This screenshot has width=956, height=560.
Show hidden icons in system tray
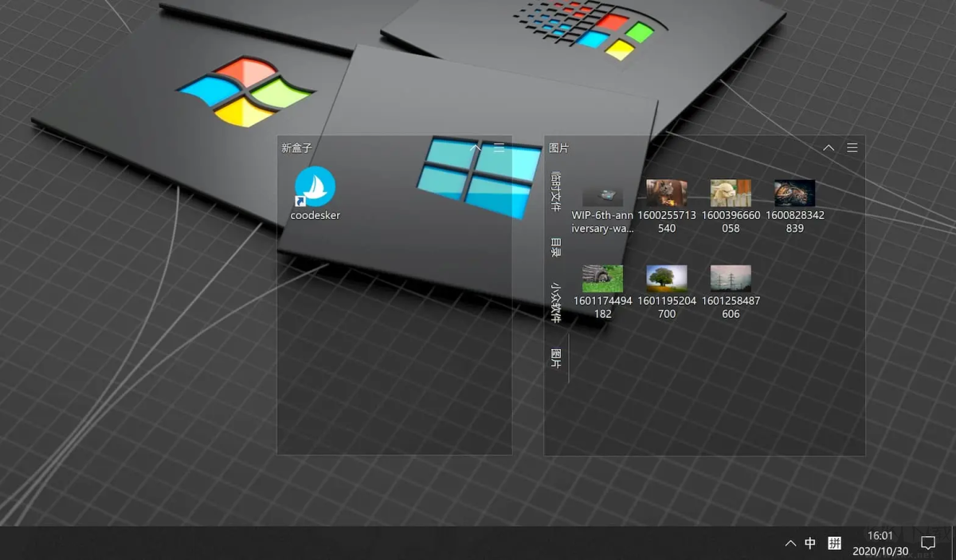point(790,543)
